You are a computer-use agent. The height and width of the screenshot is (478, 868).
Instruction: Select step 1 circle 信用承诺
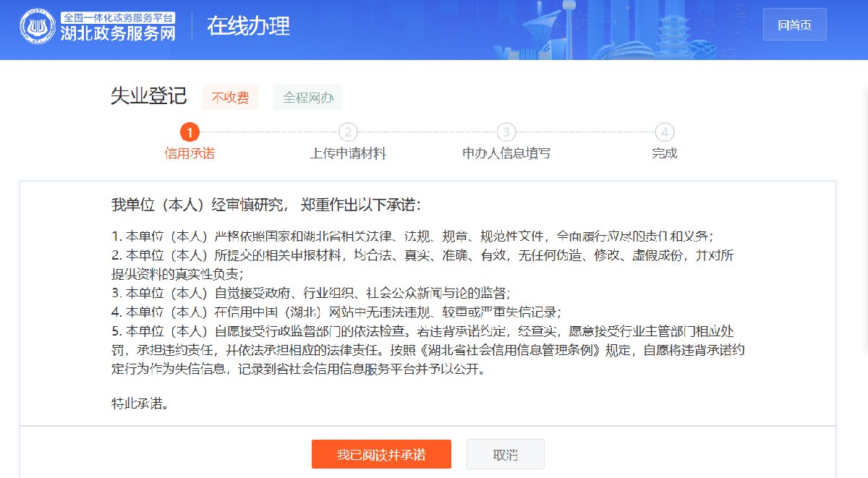pyautogui.click(x=190, y=132)
